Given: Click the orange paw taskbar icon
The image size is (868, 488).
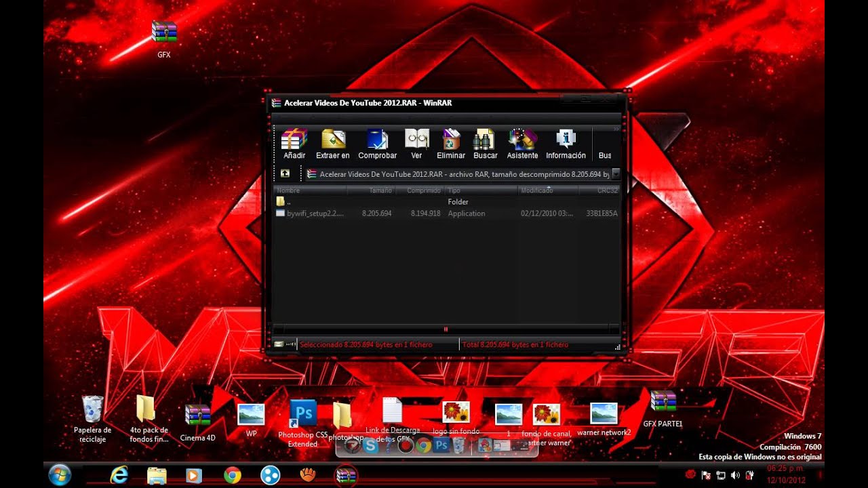Looking at the screenshot, I should (x=308, y=475).
